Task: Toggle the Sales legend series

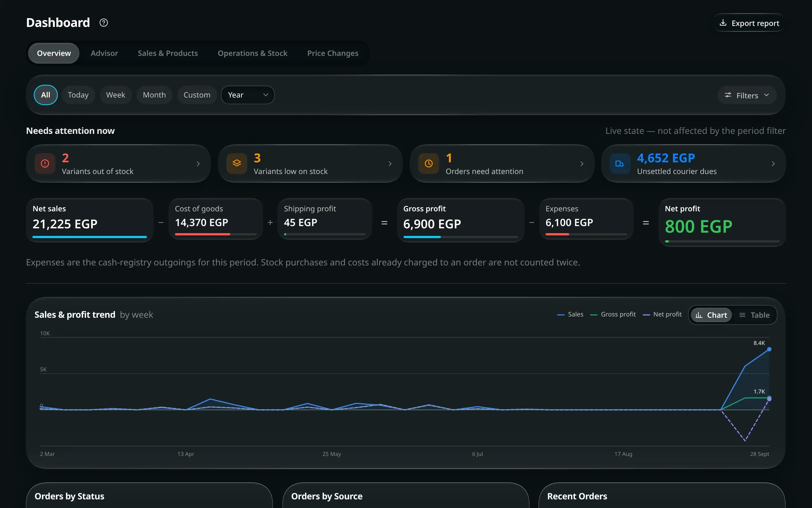Action: click(x=570, y=314)
